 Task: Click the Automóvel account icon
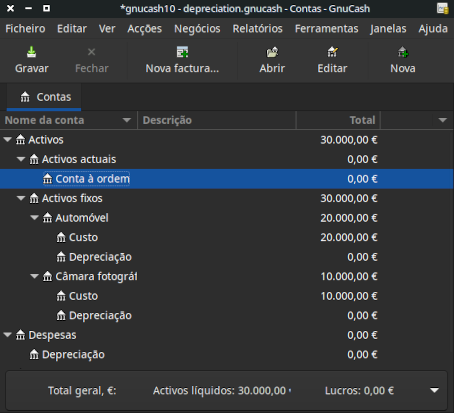[x=48, y=218]
